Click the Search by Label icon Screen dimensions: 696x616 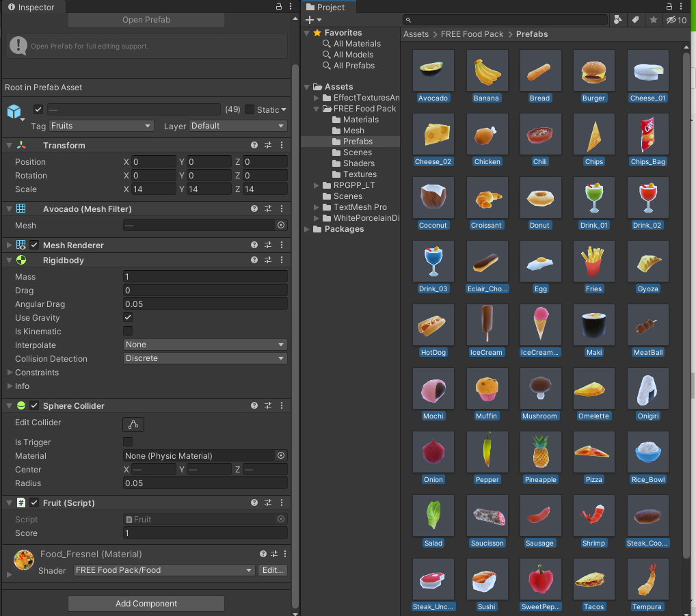coord(635,21)
